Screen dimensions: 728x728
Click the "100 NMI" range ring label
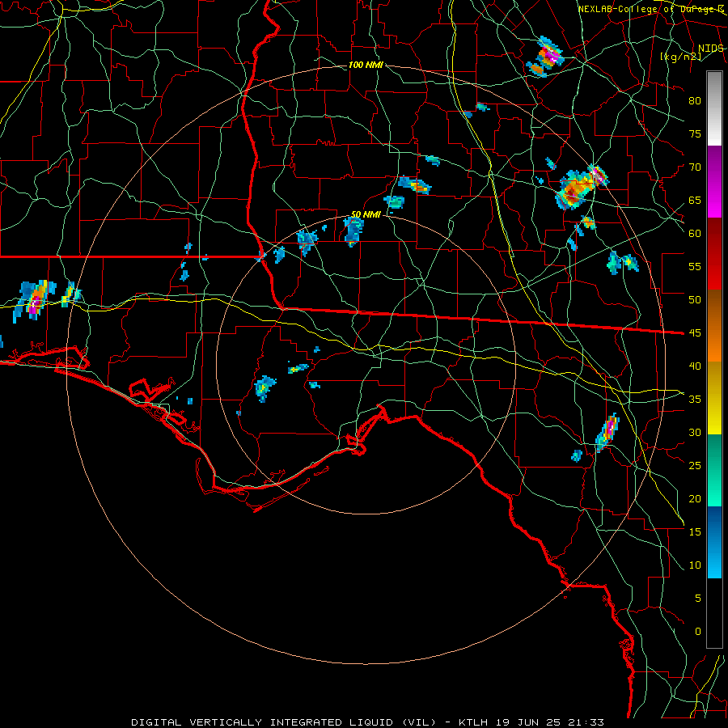pyautogui.click(x=366, y=65)
